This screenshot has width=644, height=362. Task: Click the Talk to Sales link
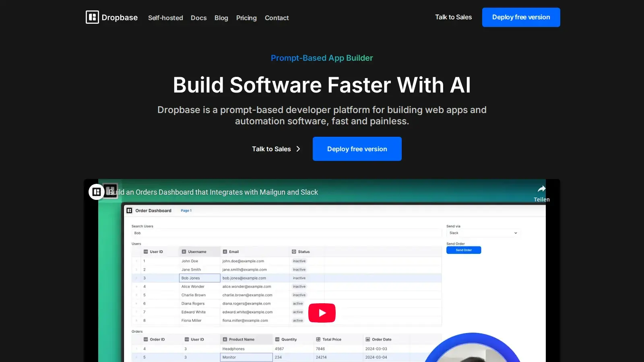(453, 17)
